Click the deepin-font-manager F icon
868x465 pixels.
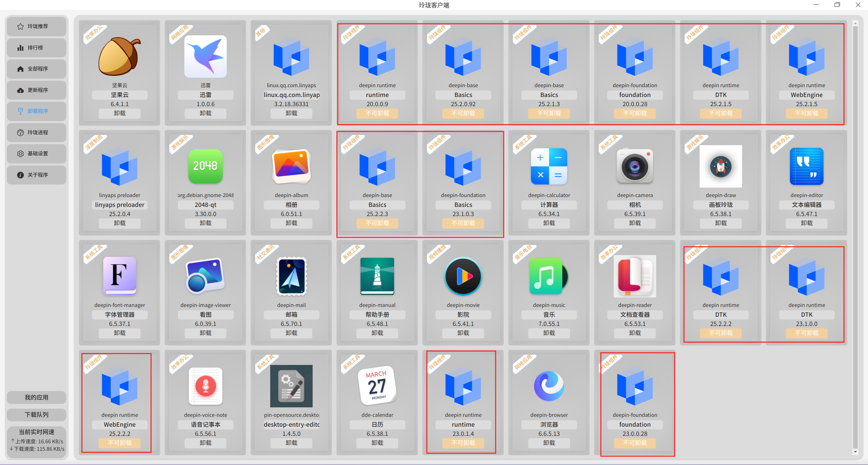119,276
